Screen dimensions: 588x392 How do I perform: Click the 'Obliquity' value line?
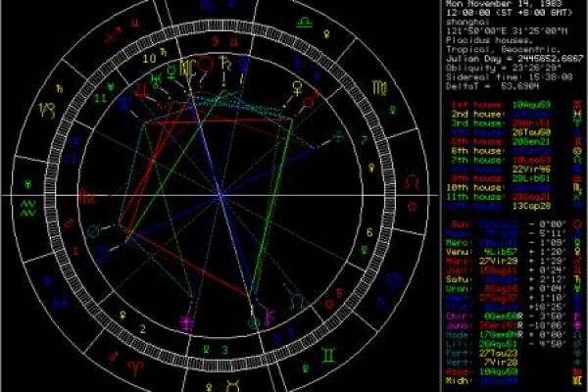[x=504, y=68]
